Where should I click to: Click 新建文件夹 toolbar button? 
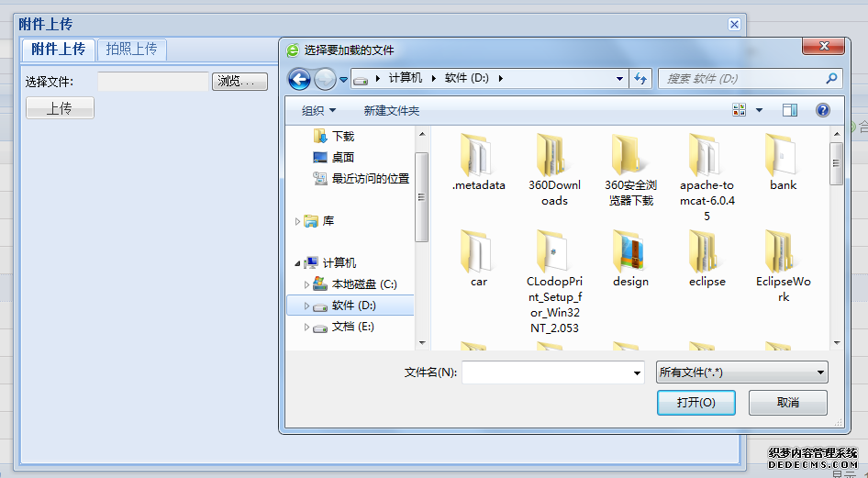pyautogui.click(x=392, y=111)
